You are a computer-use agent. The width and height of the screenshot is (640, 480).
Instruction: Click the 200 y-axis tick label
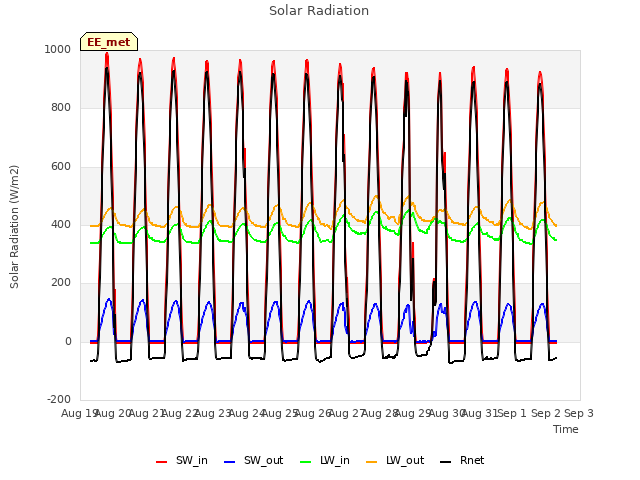coord(61,282)
